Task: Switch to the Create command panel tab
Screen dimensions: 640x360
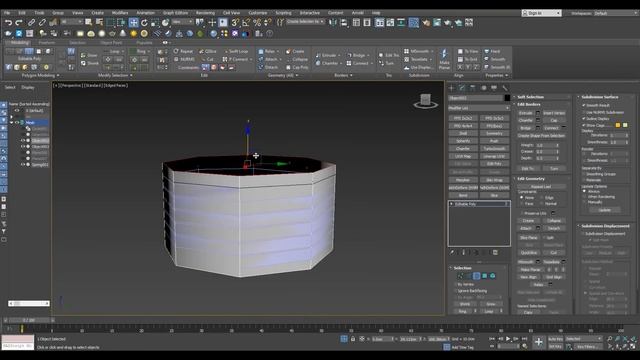Action: 451,88
